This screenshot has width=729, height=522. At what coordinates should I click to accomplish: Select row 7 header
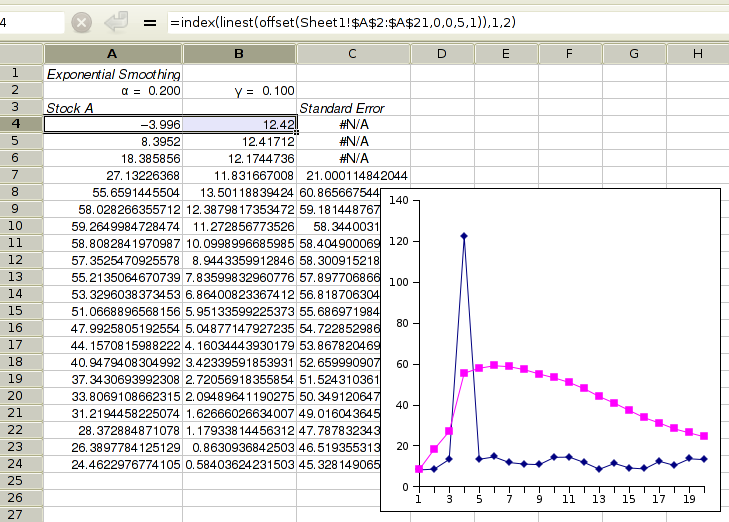click(x=21, y=175)
